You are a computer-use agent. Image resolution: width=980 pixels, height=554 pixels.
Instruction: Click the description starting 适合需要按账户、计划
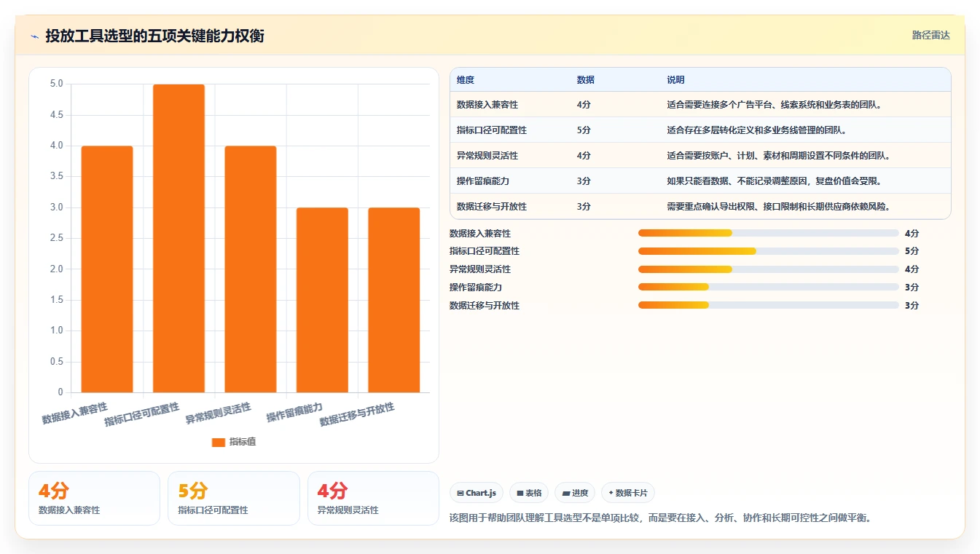point(779,156)
